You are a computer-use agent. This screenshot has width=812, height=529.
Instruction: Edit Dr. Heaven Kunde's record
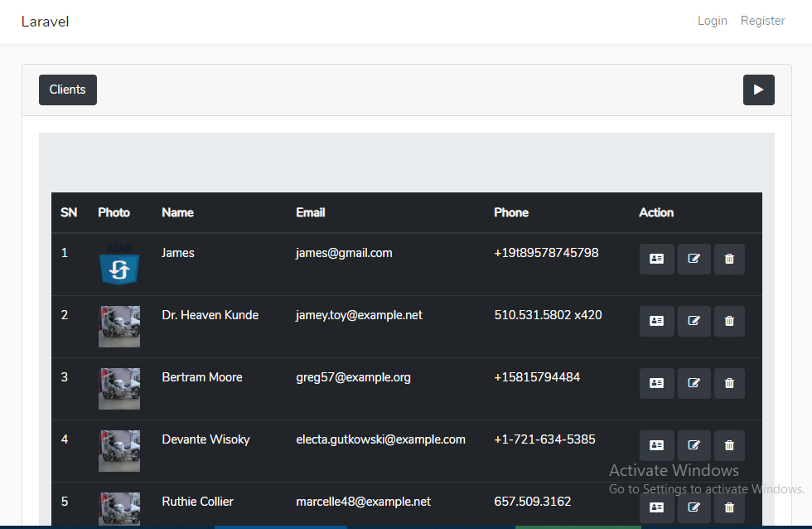694,321
